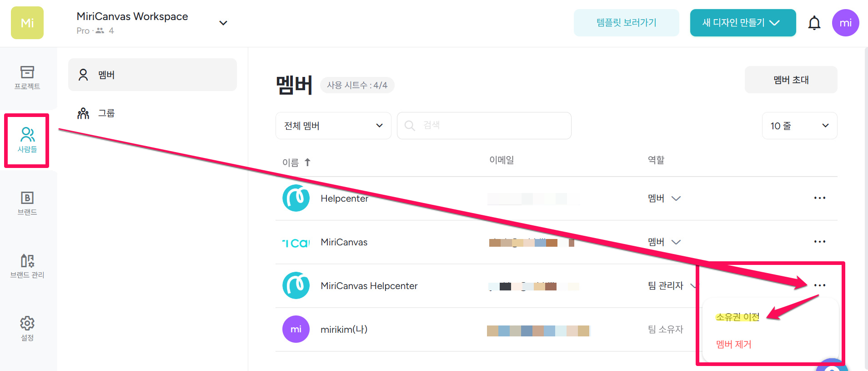Sort members by name arrow
This screenshot has height=371, width=868.
pos(307,163)
